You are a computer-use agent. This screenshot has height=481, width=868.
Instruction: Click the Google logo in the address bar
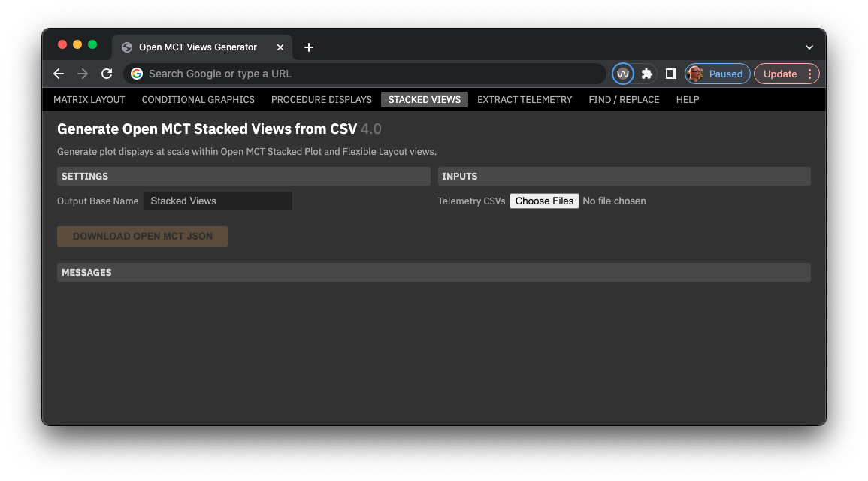coord(137,74)
